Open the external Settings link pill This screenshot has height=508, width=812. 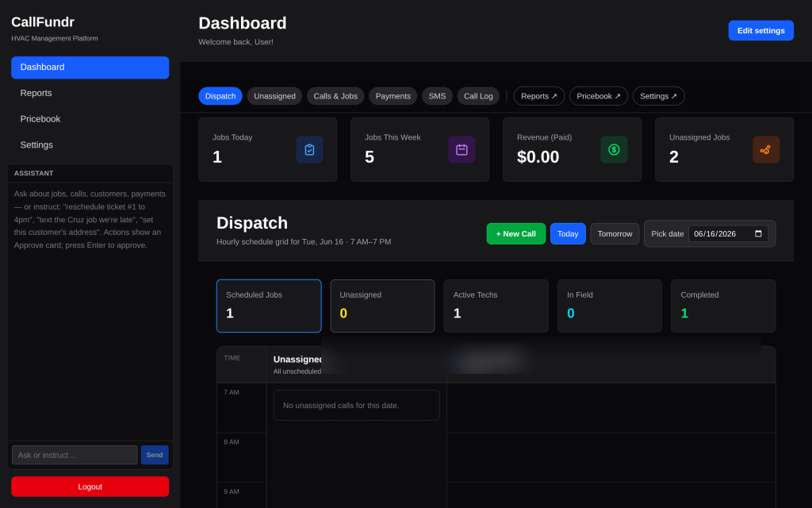(x=659, y=96)
